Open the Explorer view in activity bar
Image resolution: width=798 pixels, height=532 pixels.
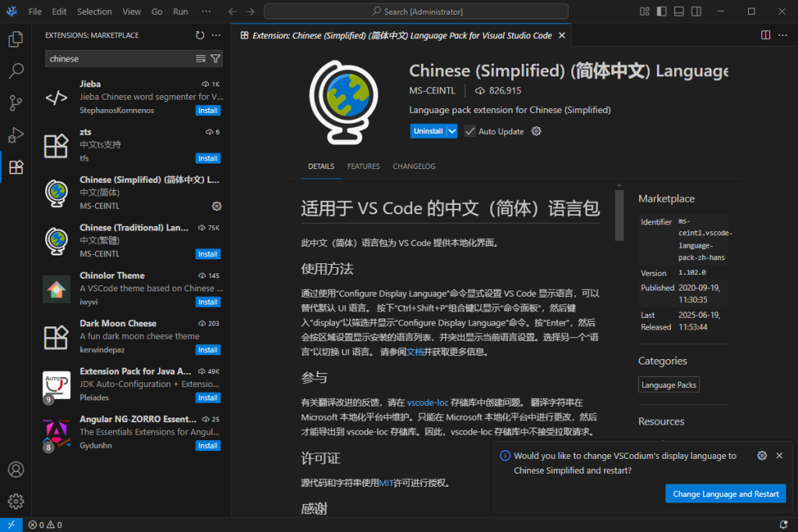coord(16,39)
